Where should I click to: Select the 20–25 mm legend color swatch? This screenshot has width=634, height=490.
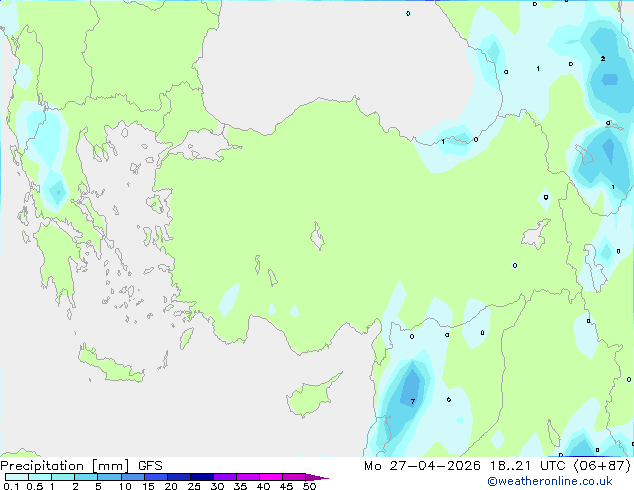coord(178,477)
